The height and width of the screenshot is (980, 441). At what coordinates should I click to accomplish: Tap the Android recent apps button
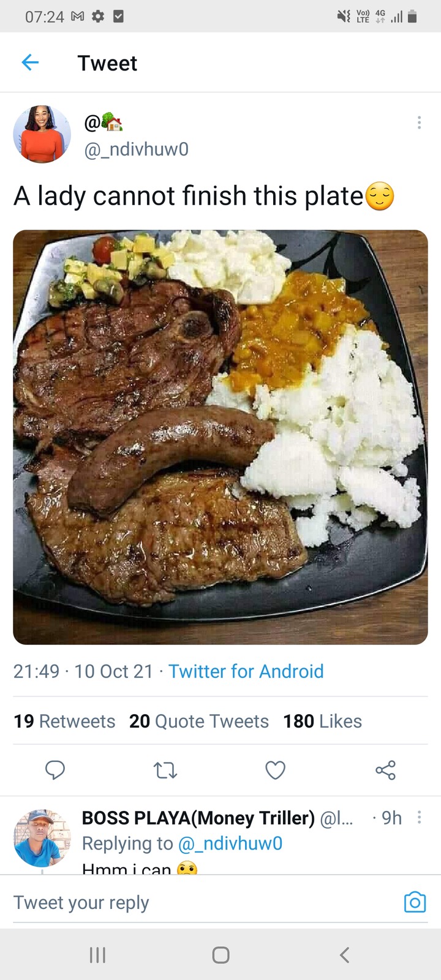pyautogui.click(x=97, y=955)
